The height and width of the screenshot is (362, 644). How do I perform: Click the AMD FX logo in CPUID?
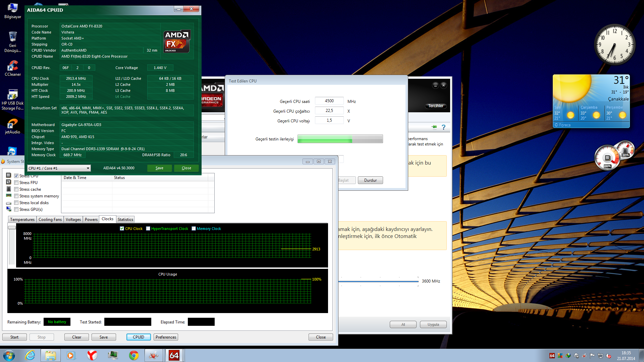click(177, 42)
